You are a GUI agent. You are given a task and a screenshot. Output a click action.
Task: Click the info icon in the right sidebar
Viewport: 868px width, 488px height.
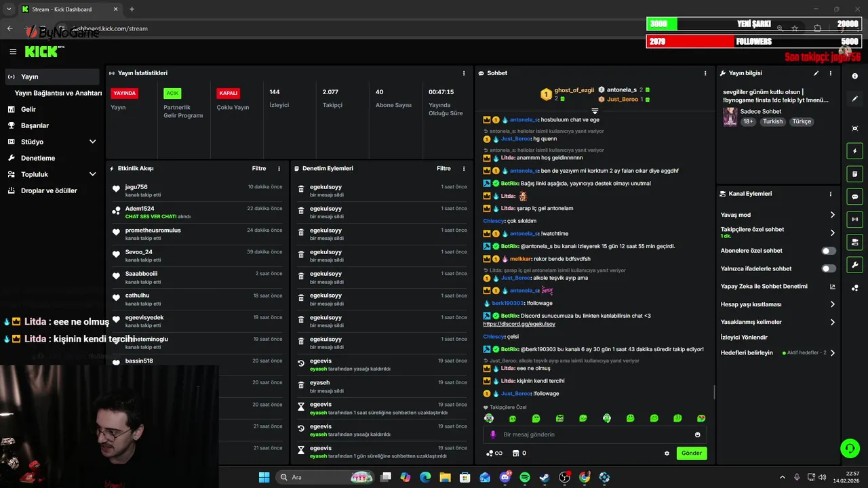tap(854, 77)
